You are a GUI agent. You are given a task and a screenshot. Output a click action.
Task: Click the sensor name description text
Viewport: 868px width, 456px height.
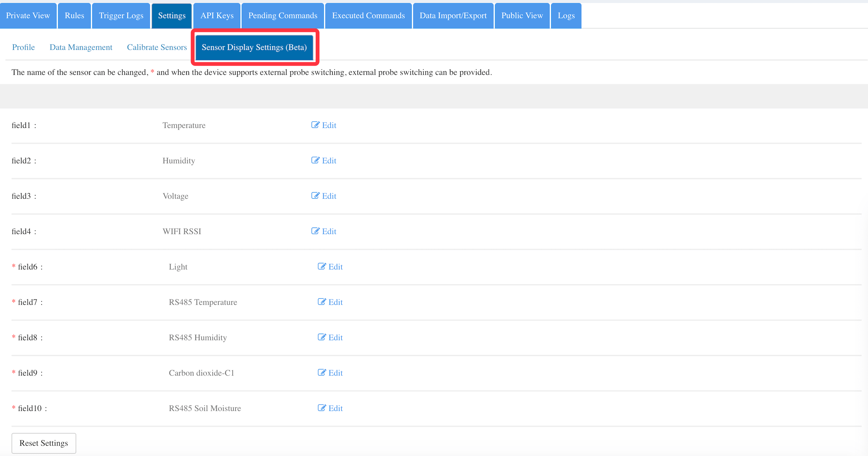pyautogui.click(x=252, y=72)
